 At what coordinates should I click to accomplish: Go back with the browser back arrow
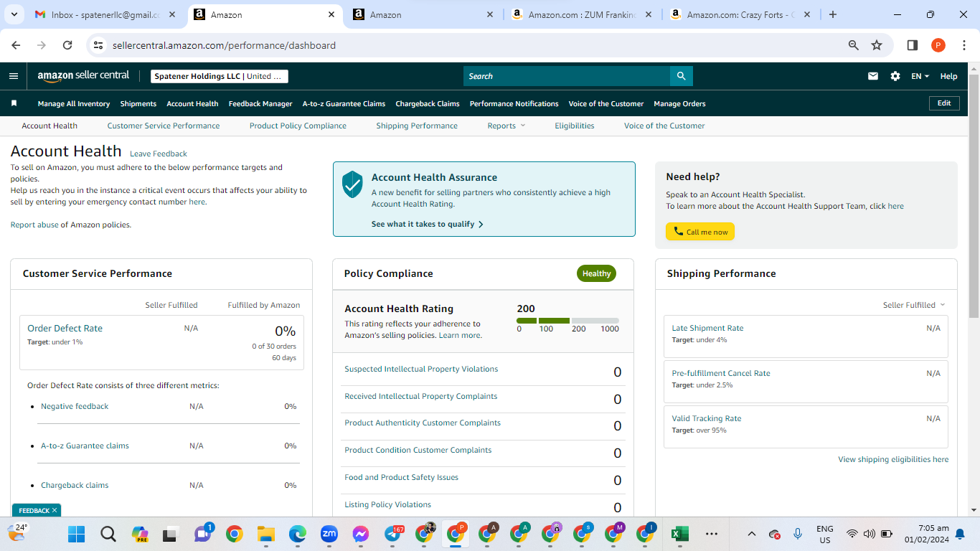click(x=16, y=45)
